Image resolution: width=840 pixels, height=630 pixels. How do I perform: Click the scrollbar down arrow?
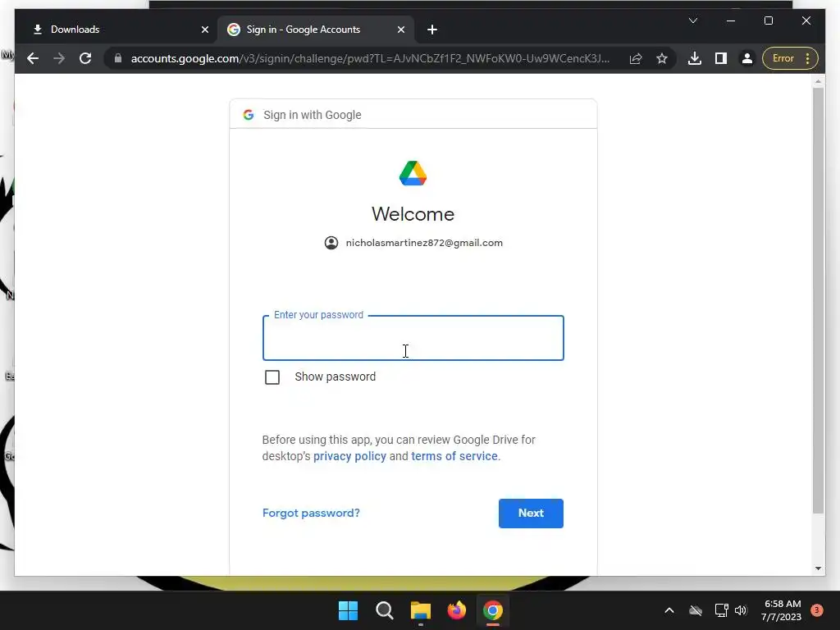pos(818,568)
